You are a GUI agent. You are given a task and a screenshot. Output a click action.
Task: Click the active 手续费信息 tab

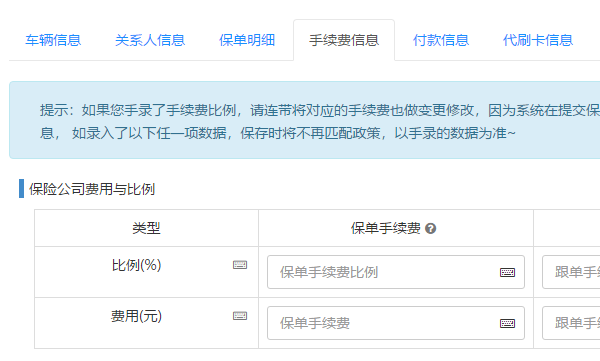[x=344, y=40]
